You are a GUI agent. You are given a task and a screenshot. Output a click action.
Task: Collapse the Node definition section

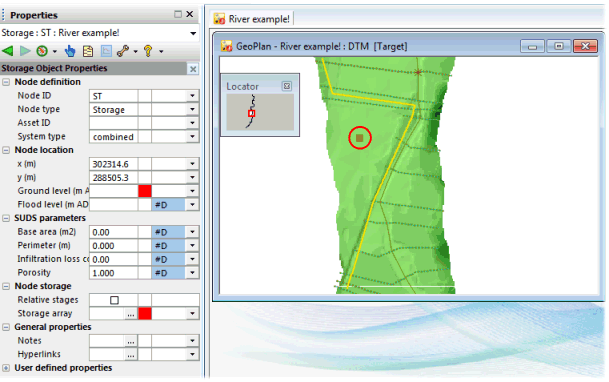click(x=6, y=82)
